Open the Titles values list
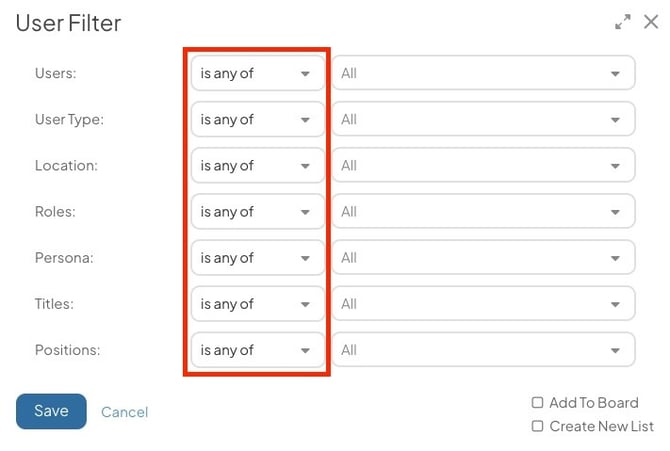This screenshot has height=451, width=670. point(483,304)
